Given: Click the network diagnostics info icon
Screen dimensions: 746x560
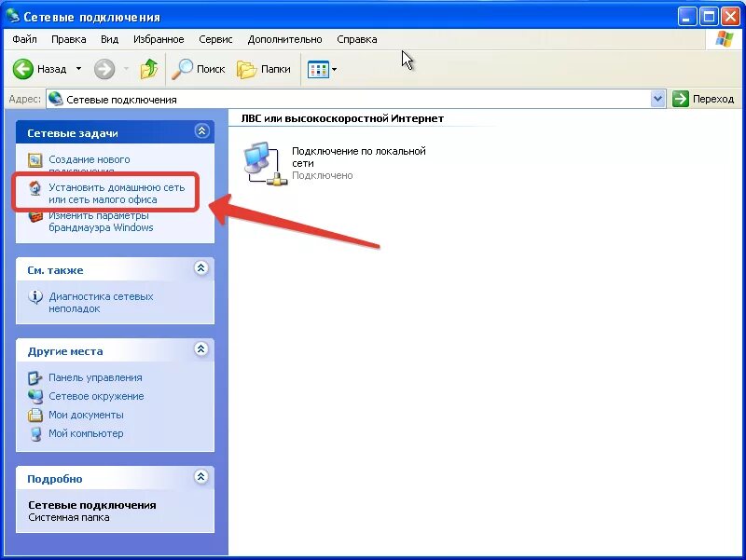Looking at the screenshot, I should point(35,297).
